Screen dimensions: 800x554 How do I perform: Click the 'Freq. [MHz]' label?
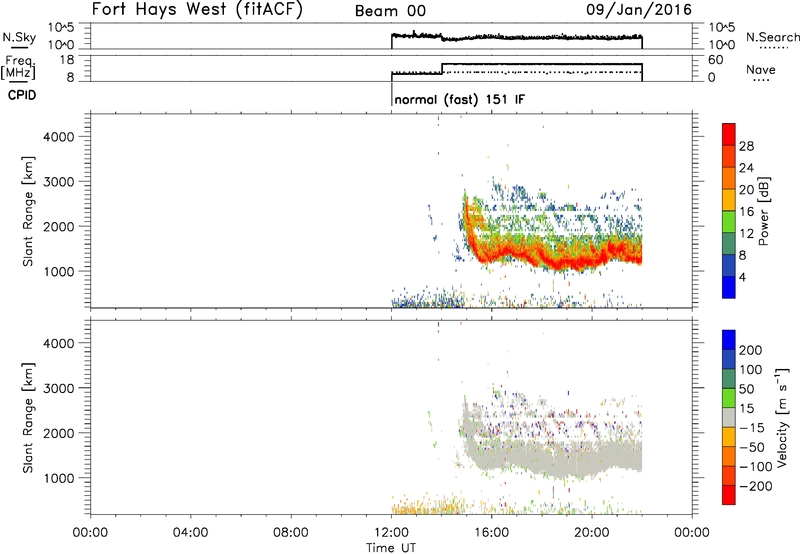click(19, 67)
